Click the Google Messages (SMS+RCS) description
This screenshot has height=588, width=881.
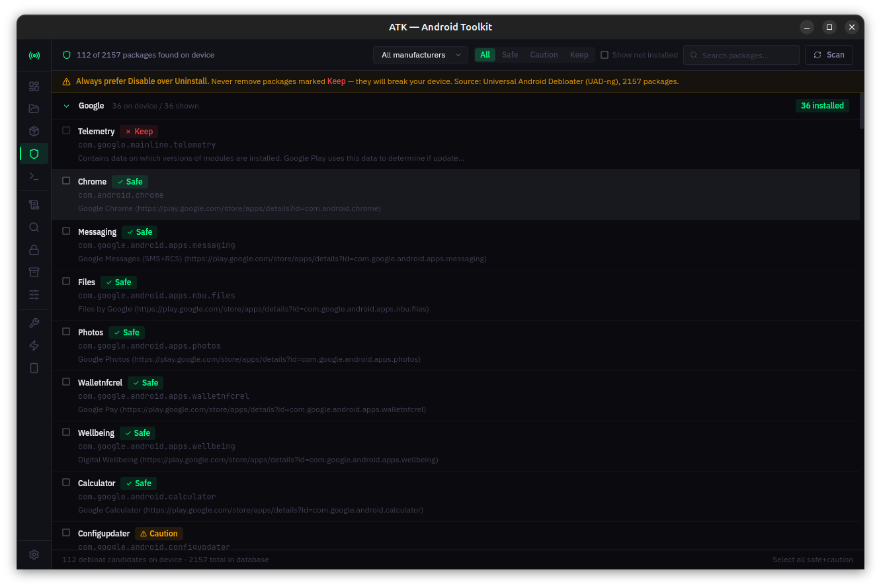[x=282, y=259]
